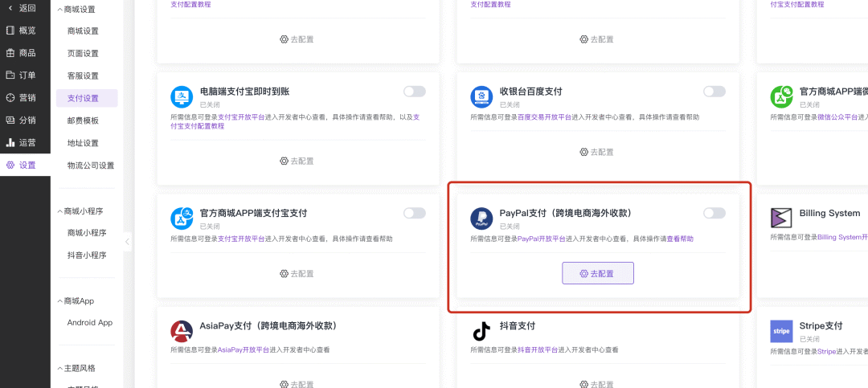Click the WeChat APP payment icon
The height and width of the screenshot is (388, 868).
(x=782, y=97)
